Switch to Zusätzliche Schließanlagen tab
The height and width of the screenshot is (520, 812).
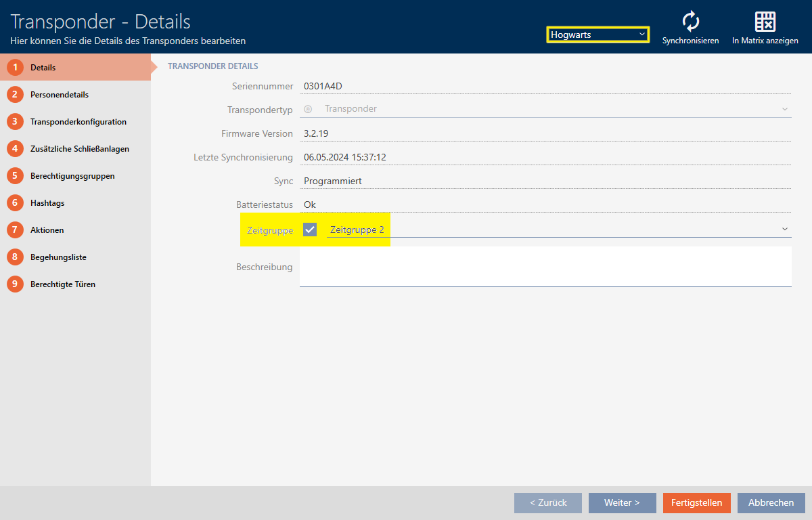pos(79,149)
